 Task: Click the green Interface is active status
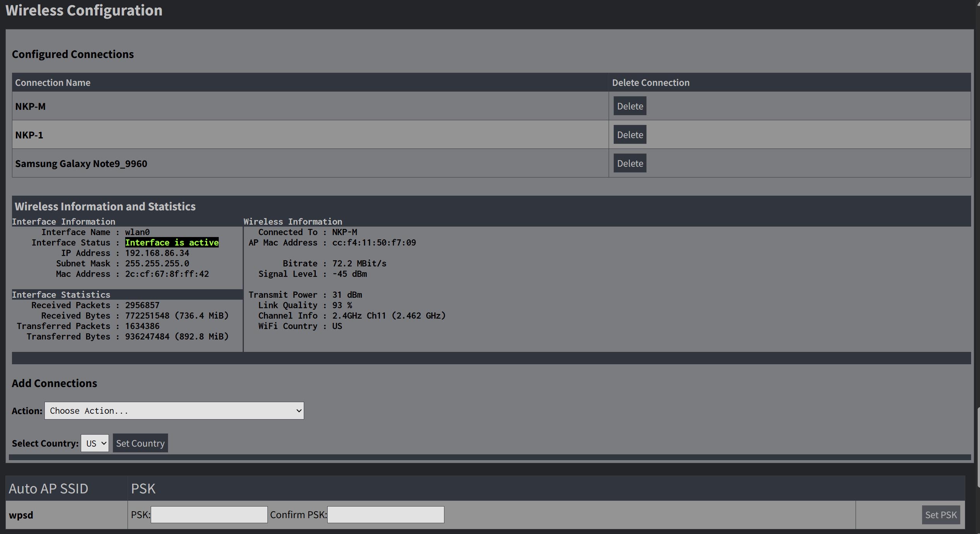point(172,242)
